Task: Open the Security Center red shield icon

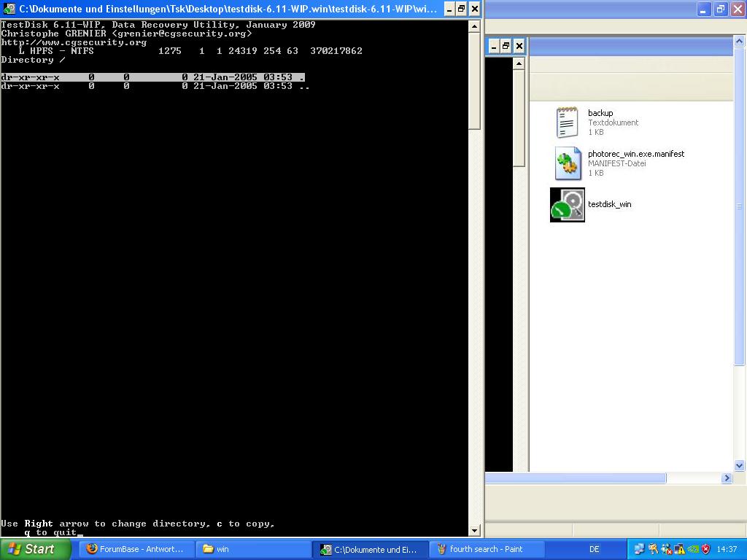Action: tap(705, 549)
